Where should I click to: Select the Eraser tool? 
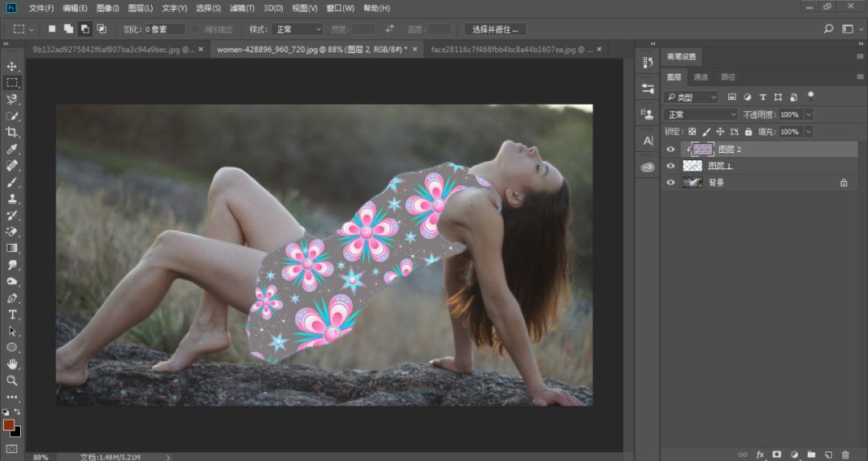(11, 232)
